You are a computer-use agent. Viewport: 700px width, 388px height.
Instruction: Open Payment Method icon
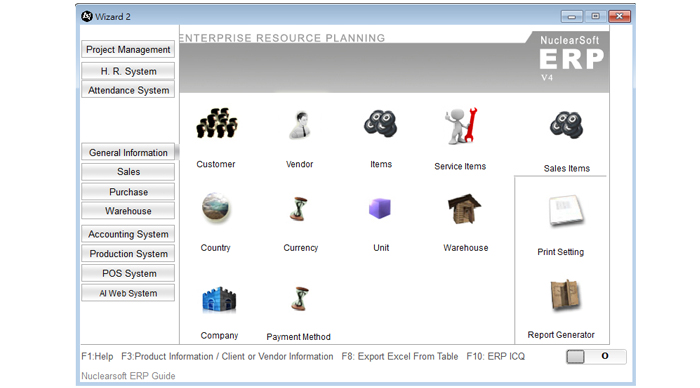(x=300, y=299)
